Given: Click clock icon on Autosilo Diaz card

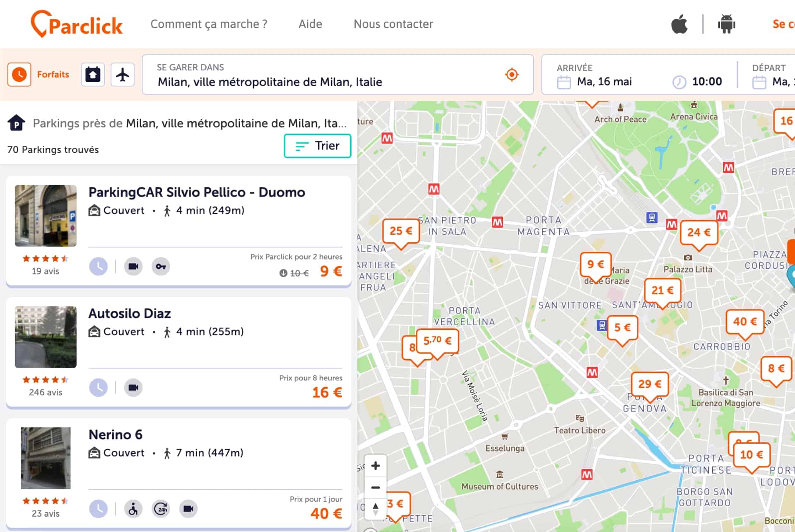Looking at the screenshot, I should click(99, 388).
